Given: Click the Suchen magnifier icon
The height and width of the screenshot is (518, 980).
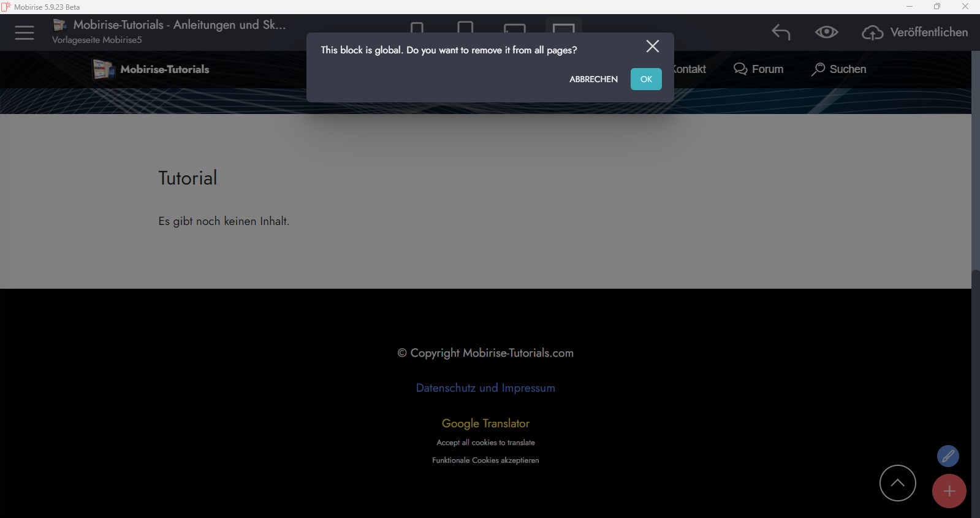Looking at the screenshot, I should (x=818, y=69).
